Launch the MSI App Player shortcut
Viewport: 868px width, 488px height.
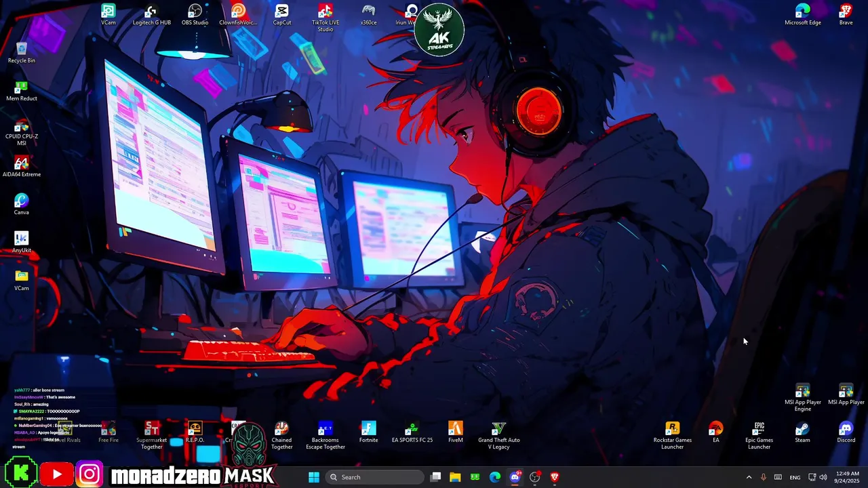point(846,394)
